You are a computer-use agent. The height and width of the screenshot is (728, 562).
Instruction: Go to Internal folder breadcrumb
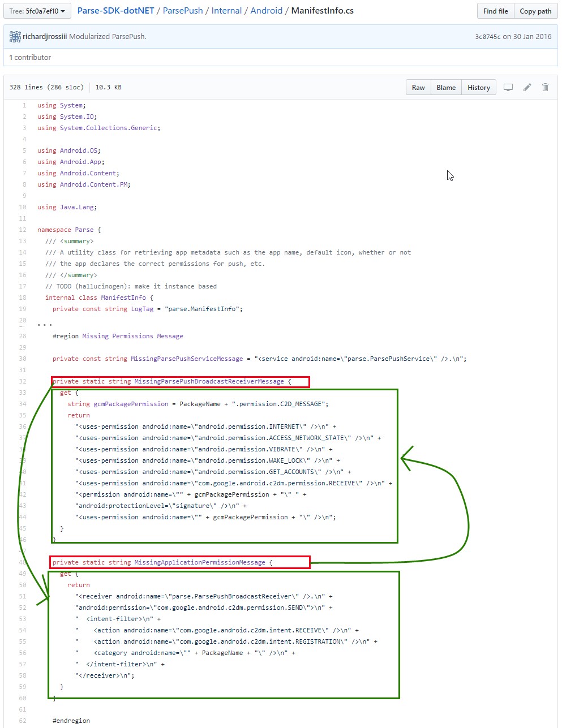coord(226,11)
